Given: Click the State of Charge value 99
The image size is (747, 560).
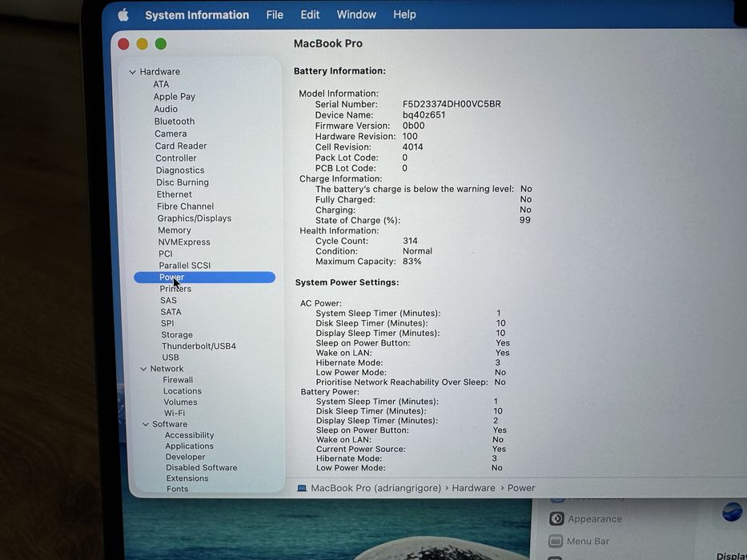Looking at the screenshot, I should tap(525, 220).
